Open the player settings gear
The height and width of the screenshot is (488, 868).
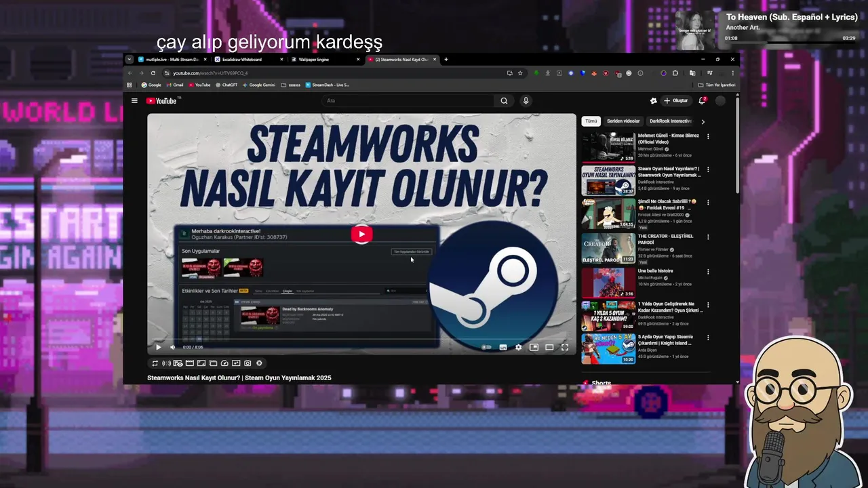point(519,347)
